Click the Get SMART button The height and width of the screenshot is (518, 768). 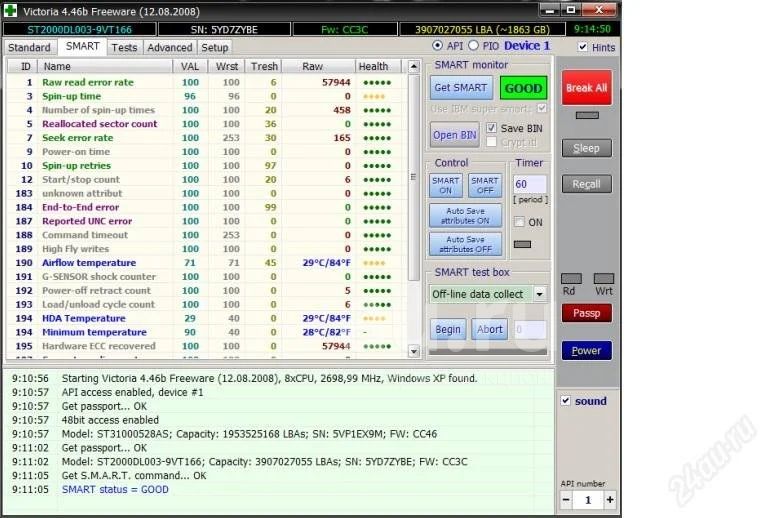coord(461,88)
